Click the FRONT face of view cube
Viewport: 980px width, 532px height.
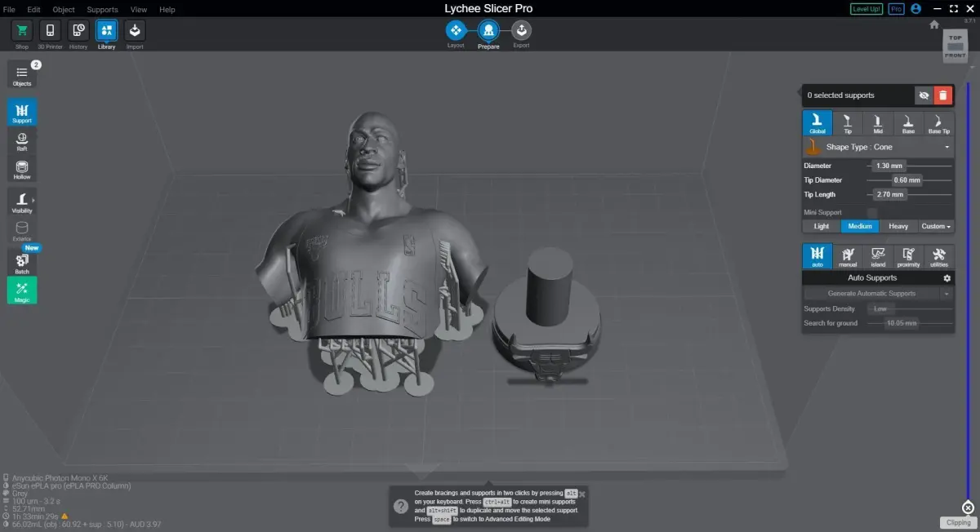tap(955, 55)
